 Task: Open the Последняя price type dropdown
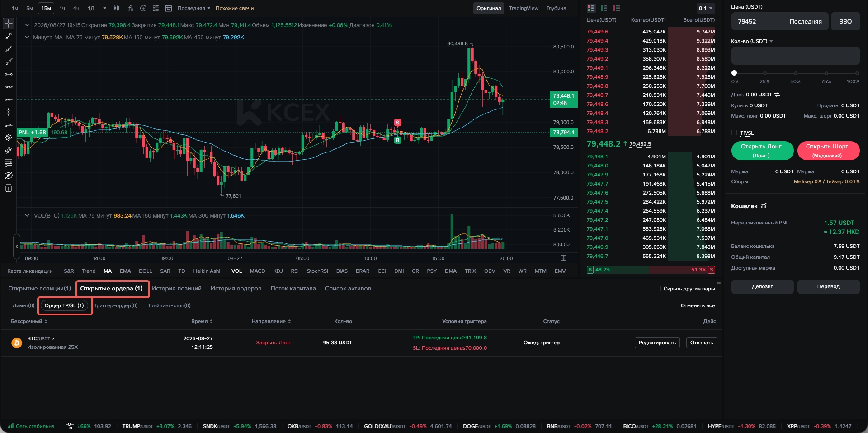[x=194, y=8]
